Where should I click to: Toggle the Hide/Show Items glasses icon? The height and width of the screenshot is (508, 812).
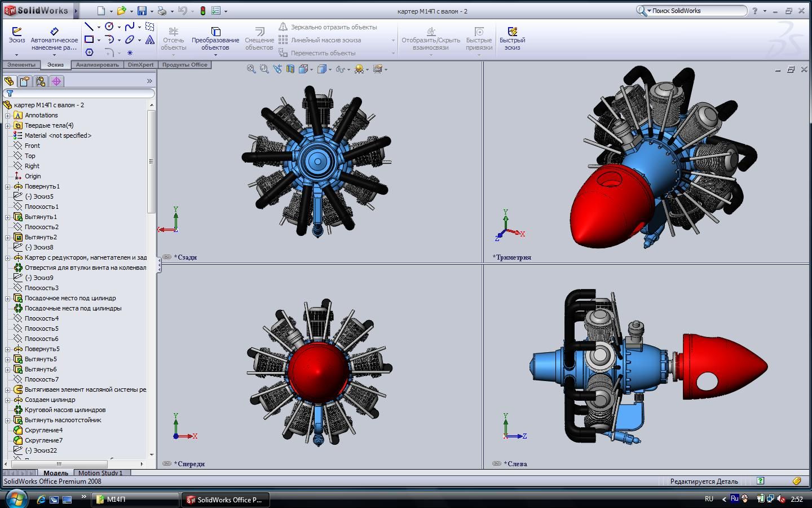point(340,69)
